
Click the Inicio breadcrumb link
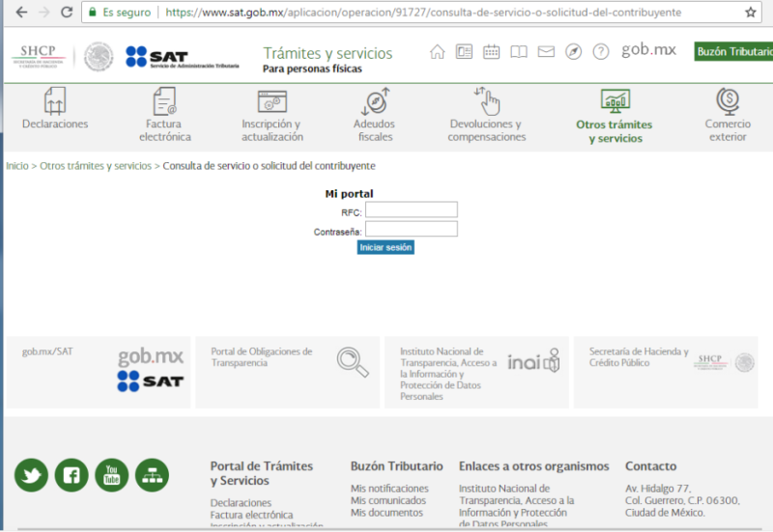(x=17, y=166)
